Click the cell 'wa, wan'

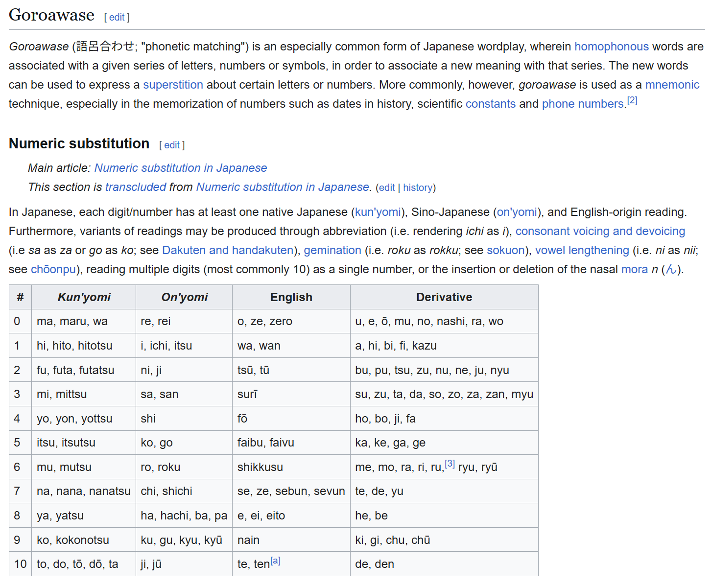[x=291, y=346]
